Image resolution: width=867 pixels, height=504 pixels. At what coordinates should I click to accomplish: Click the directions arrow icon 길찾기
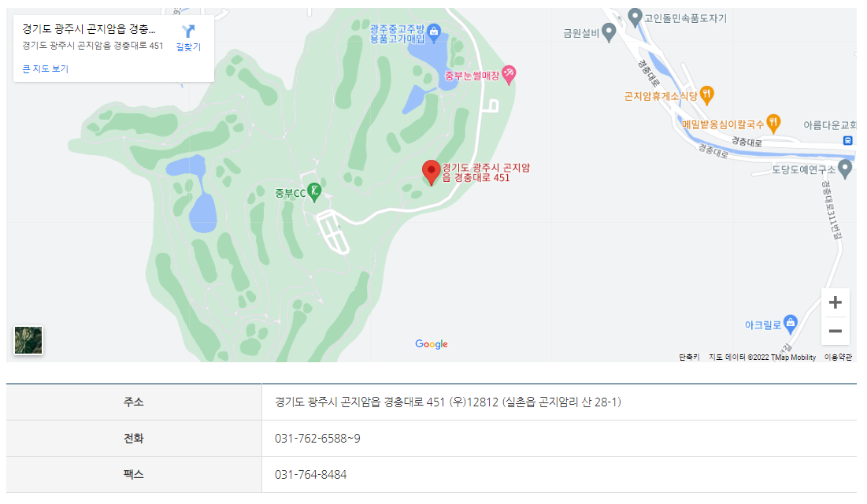coord(188,31)
